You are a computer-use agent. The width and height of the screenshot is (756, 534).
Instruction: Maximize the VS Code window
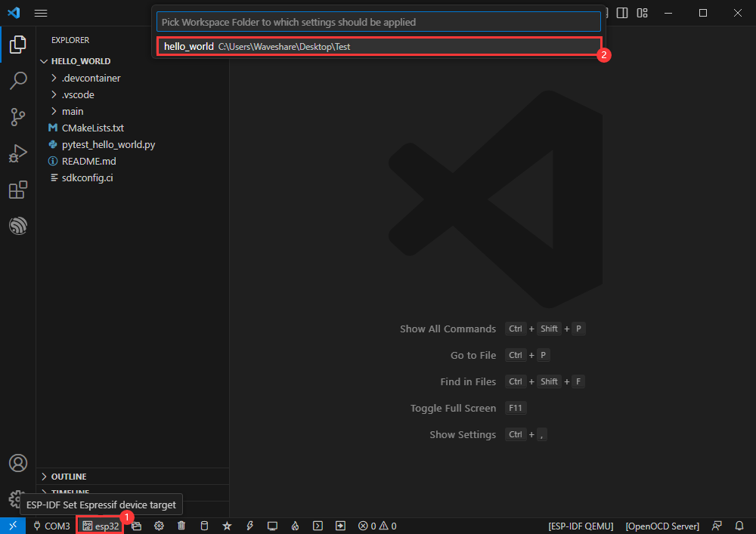(x=703, y=13)
